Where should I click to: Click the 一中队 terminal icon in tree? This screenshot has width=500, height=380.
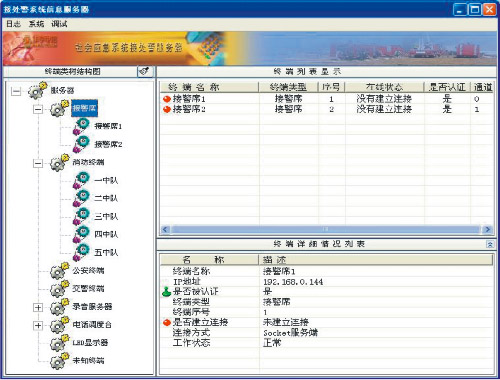point(82,180)
